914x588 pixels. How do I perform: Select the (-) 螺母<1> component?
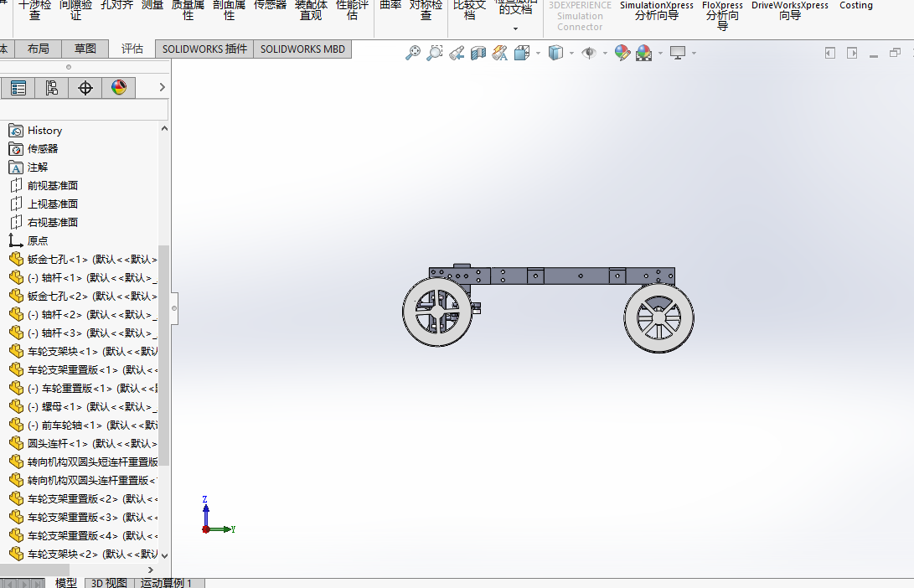coord(83,407)
